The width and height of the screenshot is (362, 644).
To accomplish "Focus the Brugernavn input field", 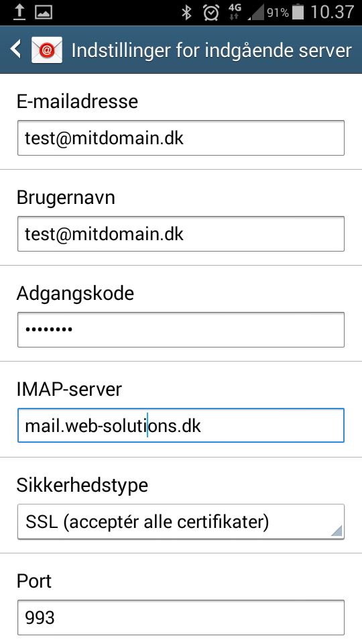I will click(x=180, y=233).
